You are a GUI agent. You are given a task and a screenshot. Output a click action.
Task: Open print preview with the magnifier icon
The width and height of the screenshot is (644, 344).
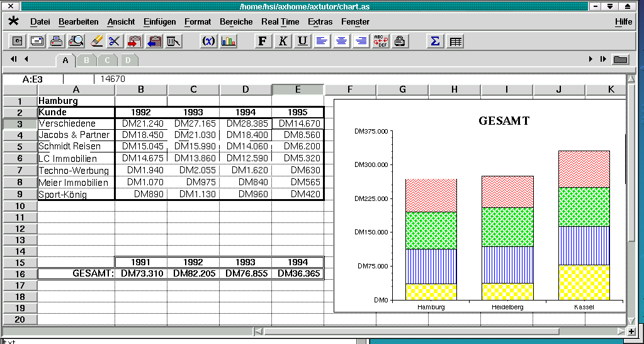(76, 42)
